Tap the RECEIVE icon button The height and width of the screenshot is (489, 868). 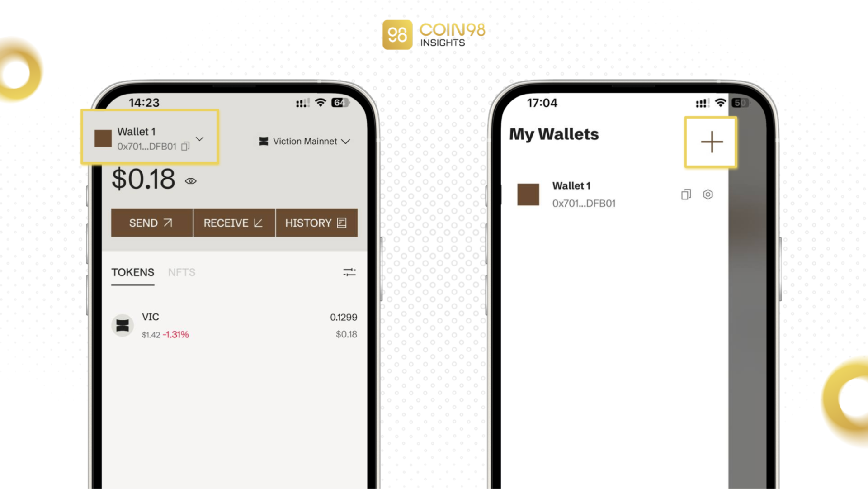[x=233, y=223]
